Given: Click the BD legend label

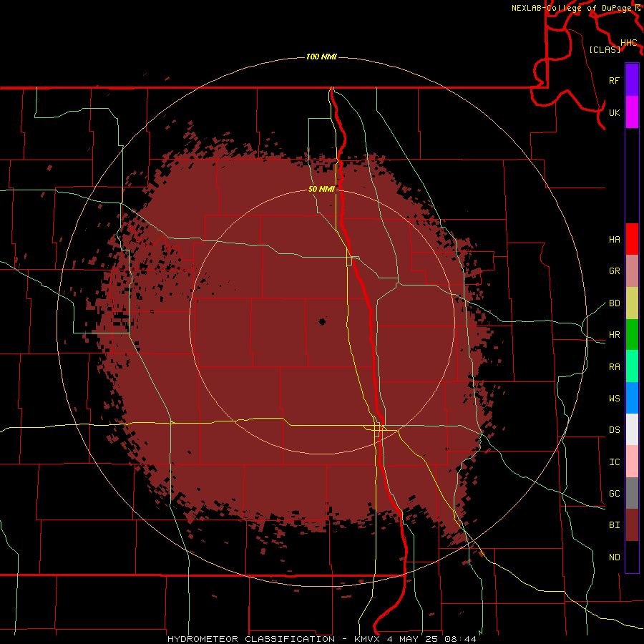Looking at the screenshot, I should coord(615,303).
